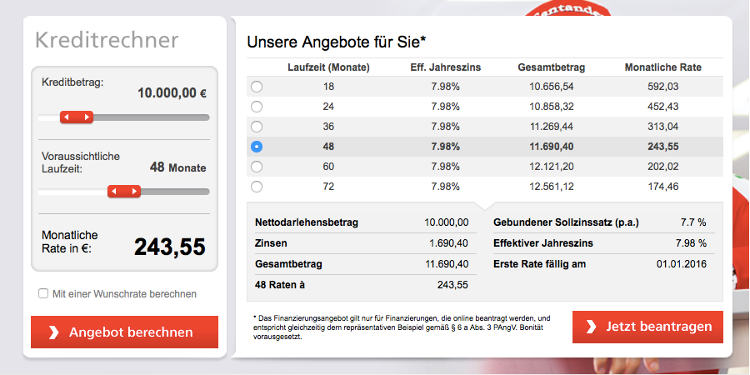Click the Voraussichtliche Laufzeit slider track
The width and height of the screenshot is (750, 375).
[x=123, y=192]
